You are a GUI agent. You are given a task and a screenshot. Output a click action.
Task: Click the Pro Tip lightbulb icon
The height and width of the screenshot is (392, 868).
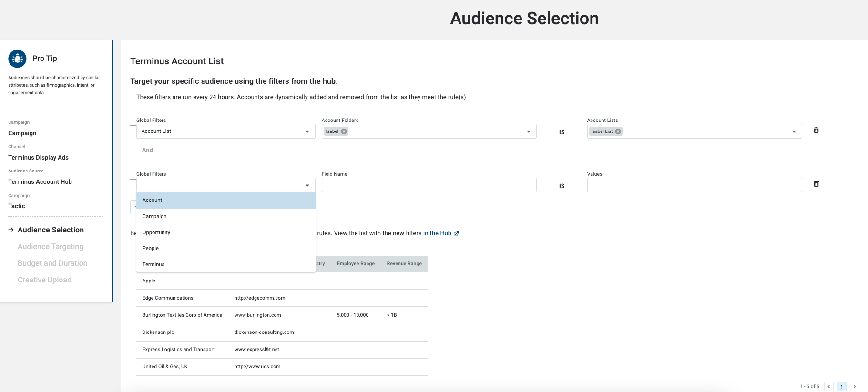[18, 59]
